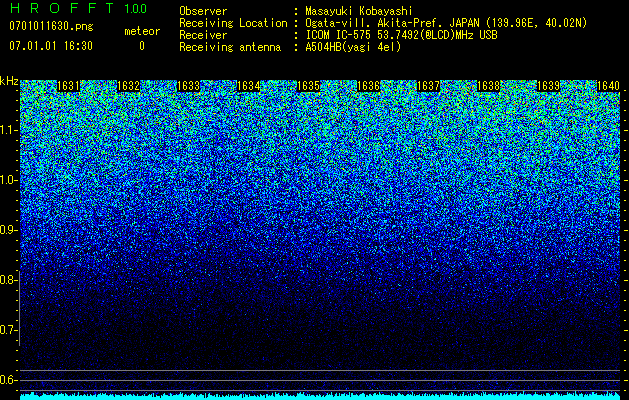This screenshot has height=400, width=629.
Task: Click the date stamp 07.01.01 16:30
Action: point(51,46)
